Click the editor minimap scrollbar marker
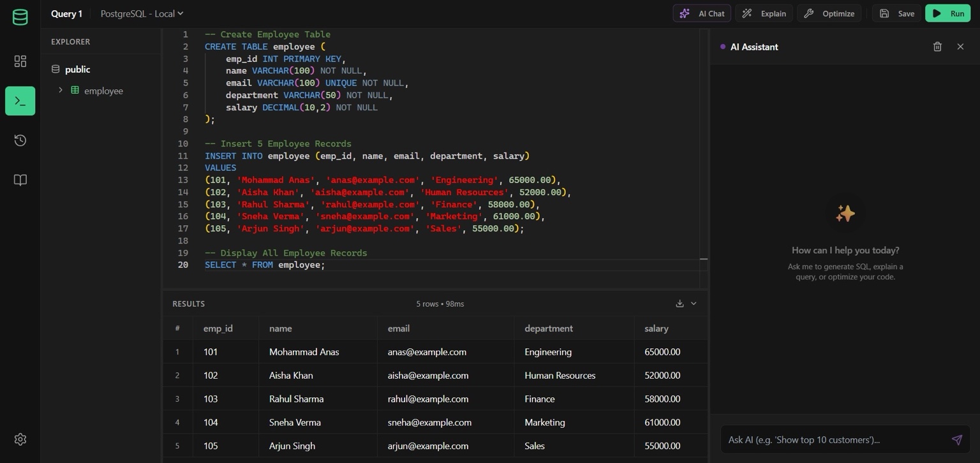 tap(704, 259)
